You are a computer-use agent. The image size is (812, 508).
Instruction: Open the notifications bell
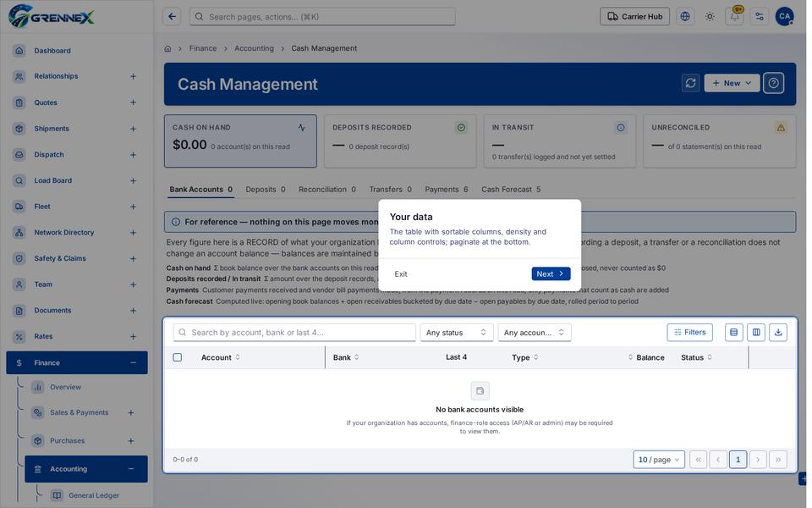[x=734, y=17]
